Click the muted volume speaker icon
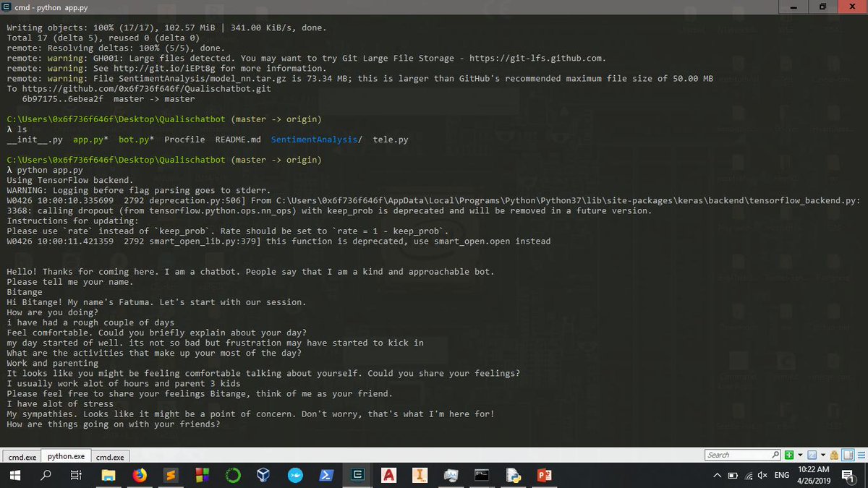Viewport: 868px width, 488px height. (762, 475)
